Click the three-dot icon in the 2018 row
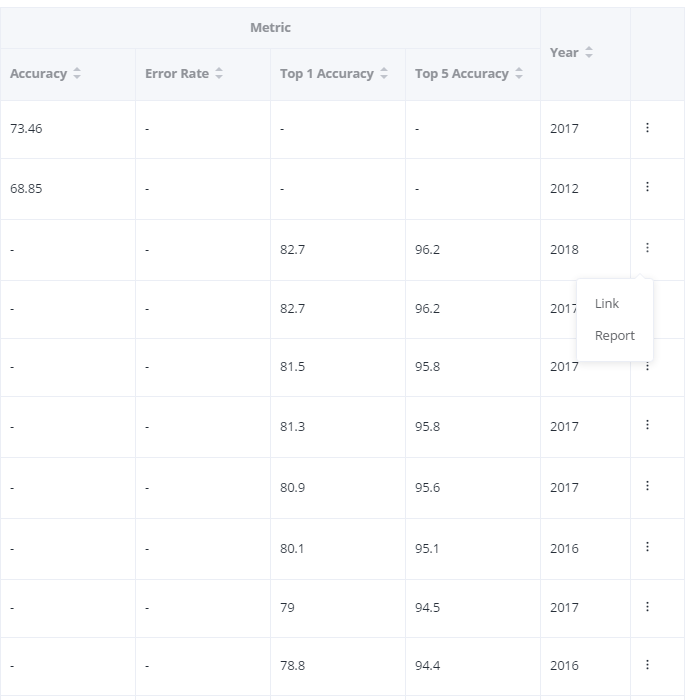 648,248
